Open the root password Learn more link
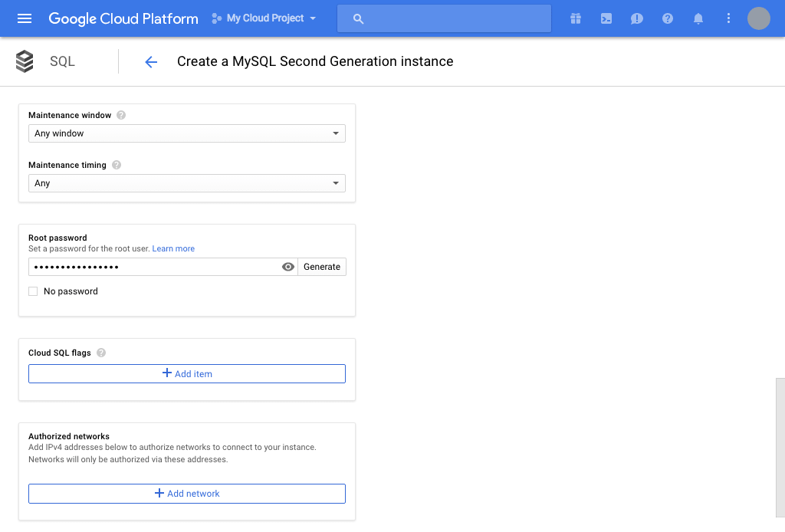This screenshot has width=785, height=532. (x=173, y=248)
